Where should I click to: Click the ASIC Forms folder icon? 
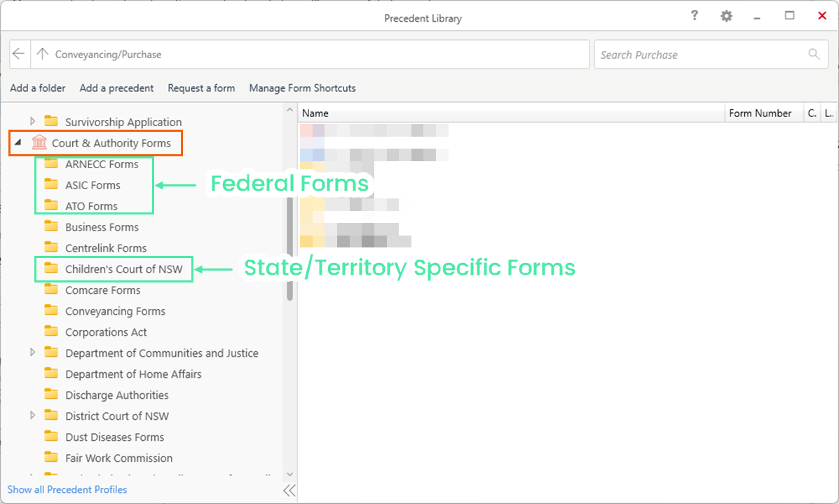click(51, 185)
